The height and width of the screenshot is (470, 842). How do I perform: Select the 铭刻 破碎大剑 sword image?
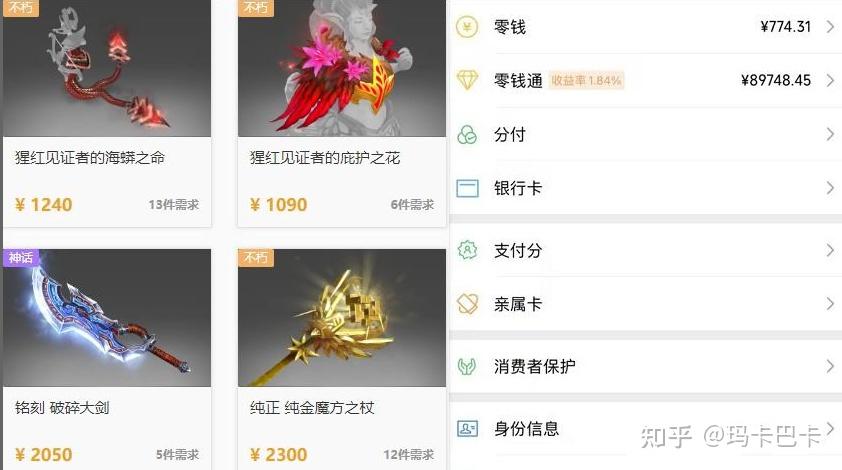(107, 317)
